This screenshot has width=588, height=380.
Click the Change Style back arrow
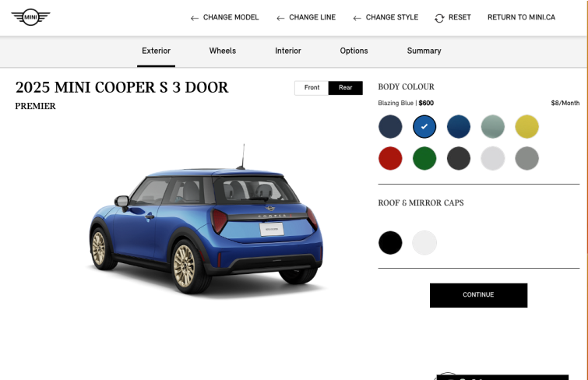tap(357, 18)
